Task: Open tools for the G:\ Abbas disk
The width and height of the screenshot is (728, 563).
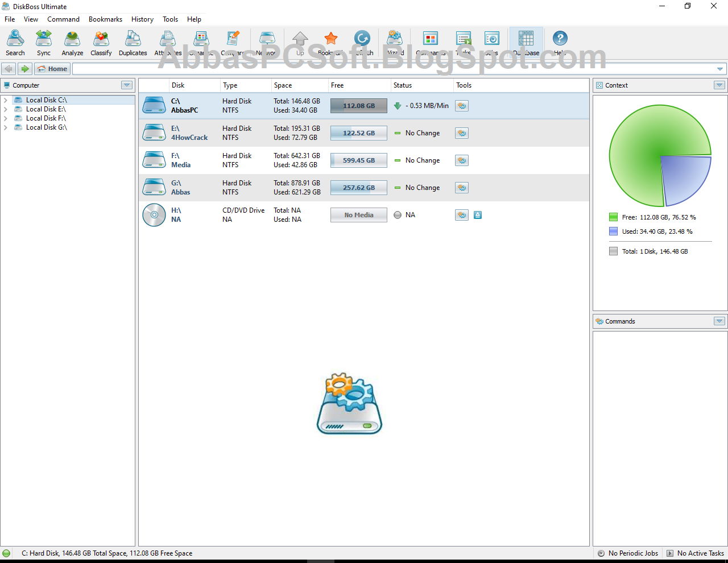Action: point(462,188)
